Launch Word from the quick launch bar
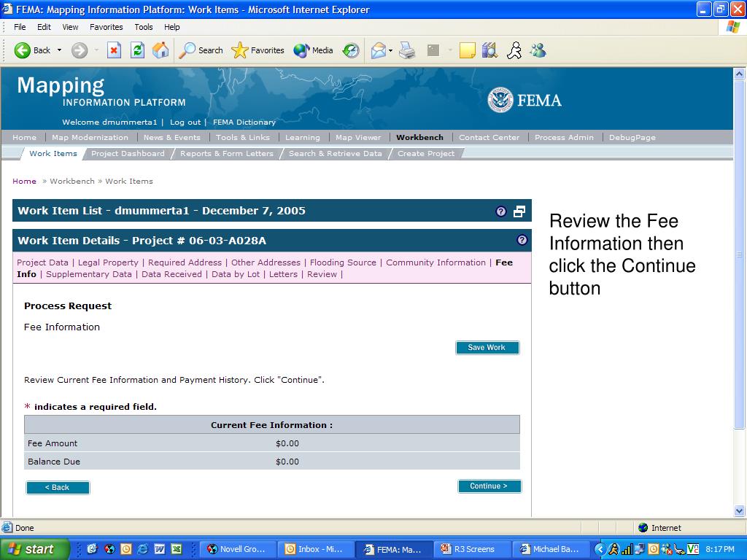747x560 pixels. coord(160,549)
